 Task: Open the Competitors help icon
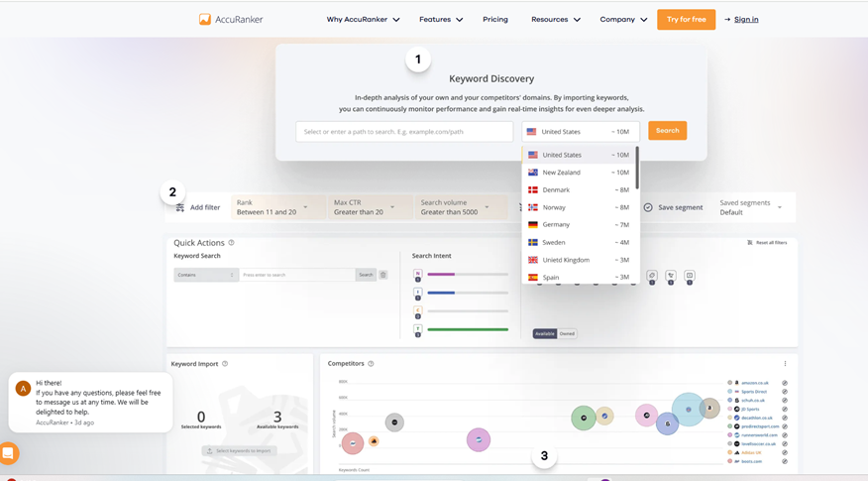coord(371,364)
